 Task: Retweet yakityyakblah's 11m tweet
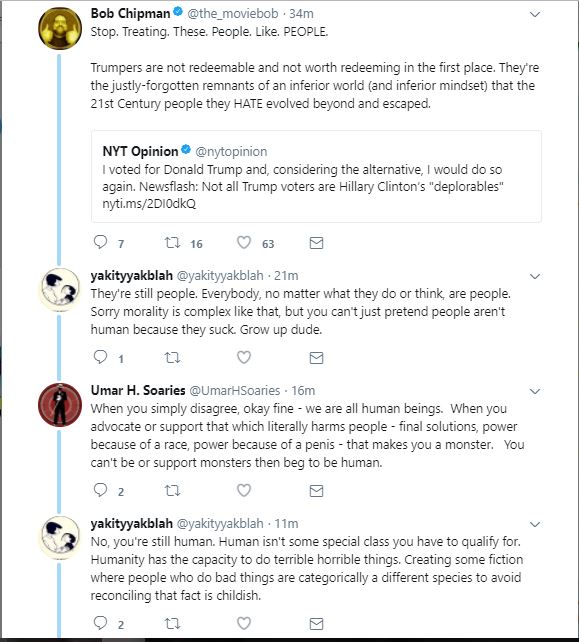click(172, 624)
